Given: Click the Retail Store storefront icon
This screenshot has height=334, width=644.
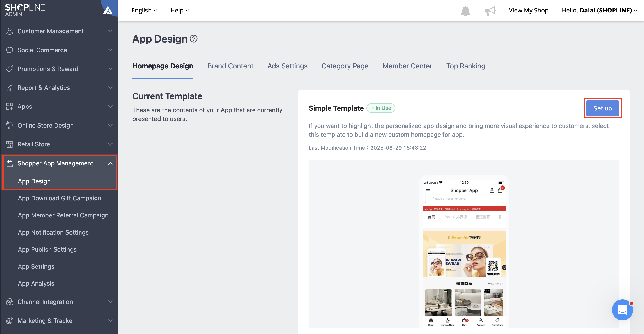Looking at the screenshot, I should pyautogui.click(x=9, y=144).
